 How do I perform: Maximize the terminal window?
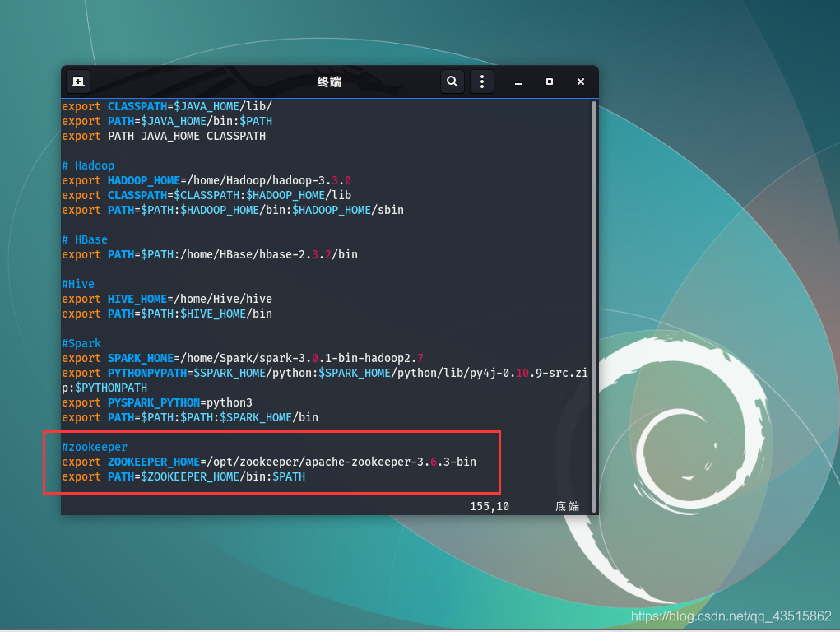(x=549, y=81)
